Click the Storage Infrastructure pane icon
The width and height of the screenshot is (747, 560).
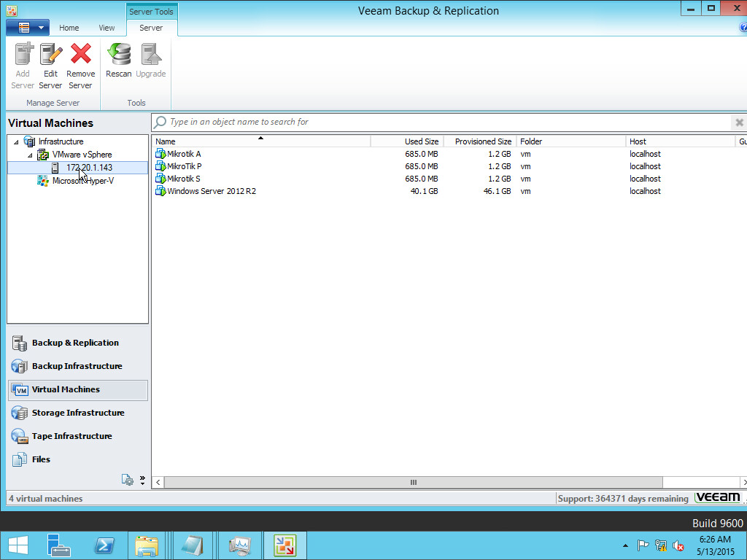pos(20,413)
